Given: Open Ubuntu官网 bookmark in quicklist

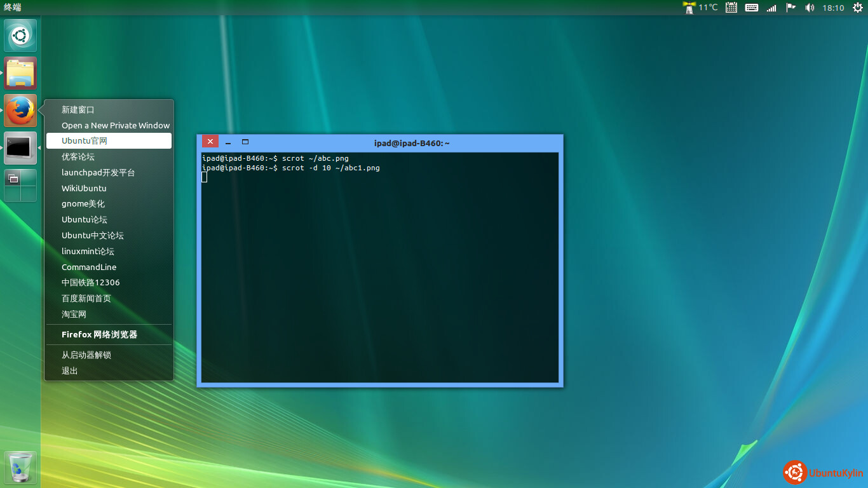Looking at the screenshot, I should (85, 141).
